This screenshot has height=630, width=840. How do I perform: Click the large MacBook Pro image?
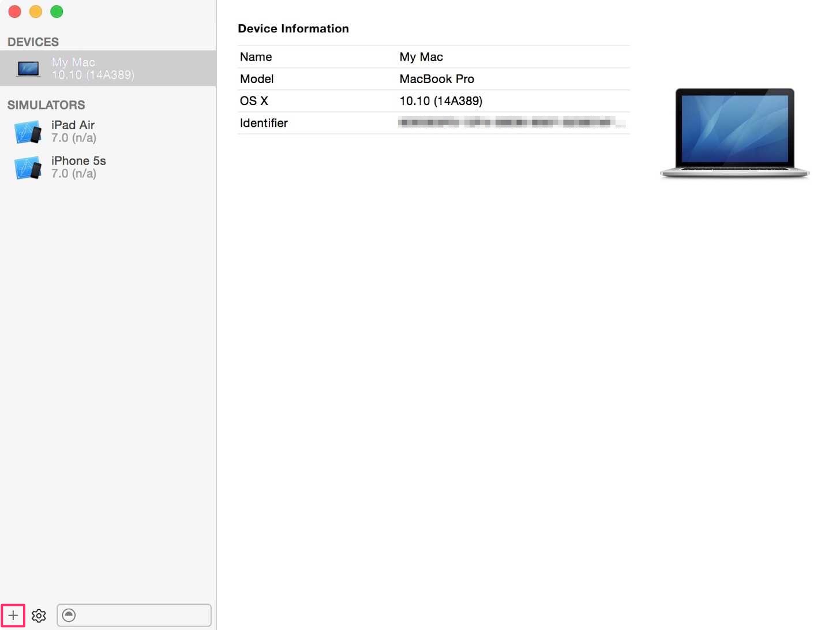[734, 133]
